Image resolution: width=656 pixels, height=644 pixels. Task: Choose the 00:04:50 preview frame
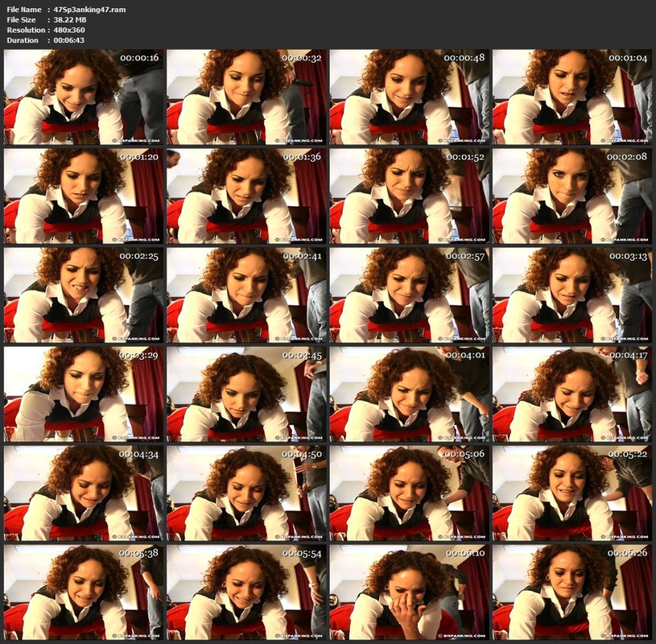pyautogui.click(x=246, y=493)
